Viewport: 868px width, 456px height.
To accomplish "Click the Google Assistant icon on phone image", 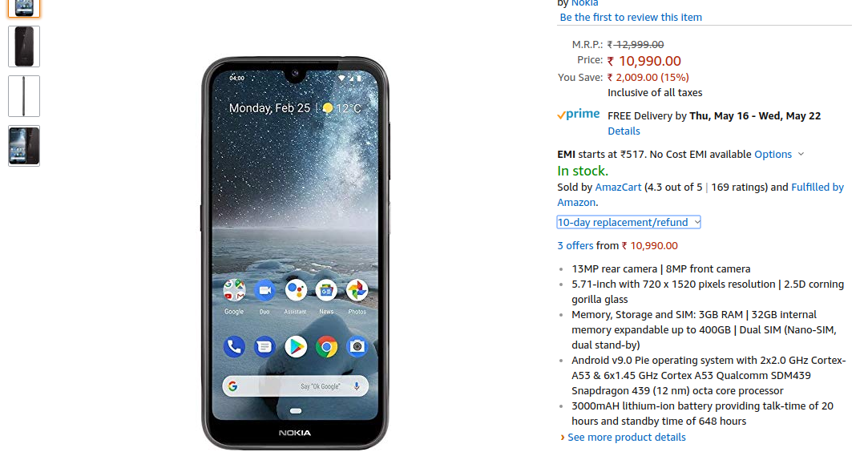I will click(x=296, y=290).
